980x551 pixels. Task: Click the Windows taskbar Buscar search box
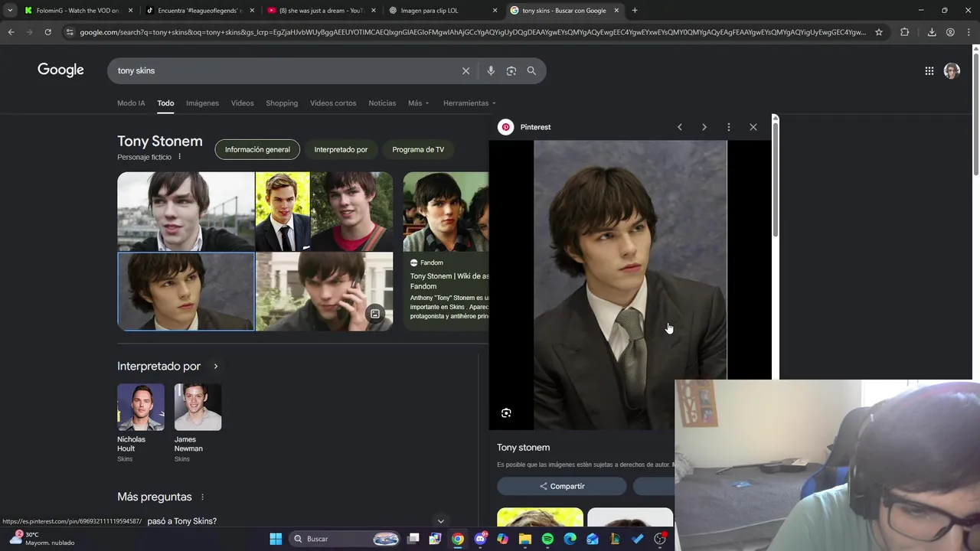(x=346, y=539)
